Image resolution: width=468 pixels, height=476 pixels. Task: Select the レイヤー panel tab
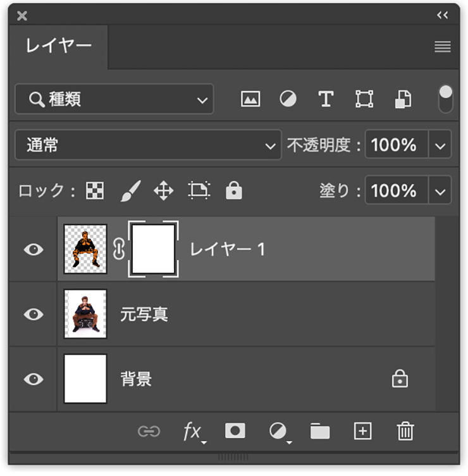point(59,46)
